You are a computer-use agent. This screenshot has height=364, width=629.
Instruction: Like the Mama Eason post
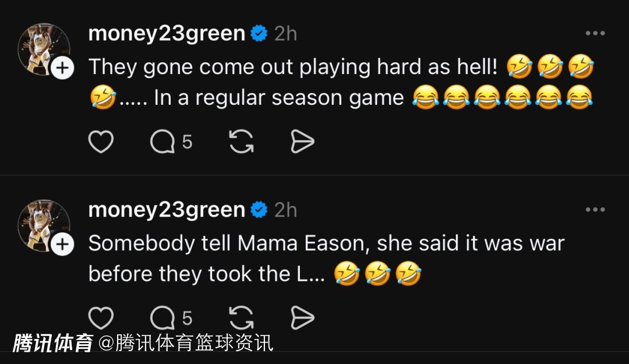click(x=101, y=318)
